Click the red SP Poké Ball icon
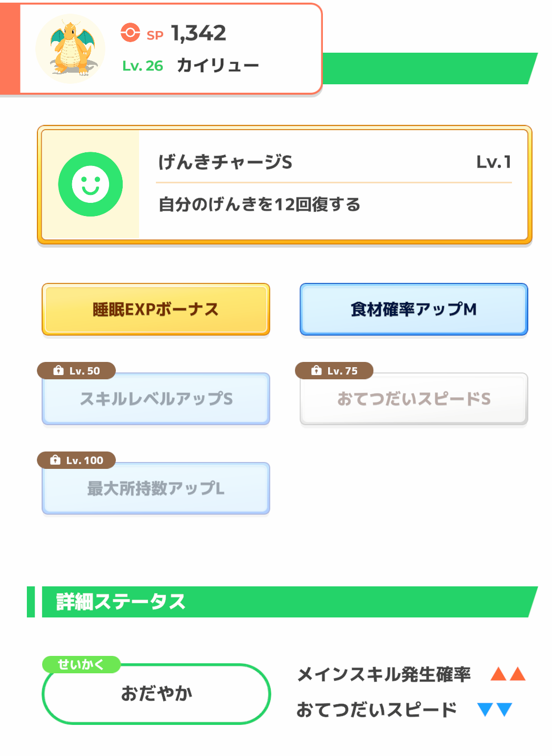552x756 pixels. (130, 33)
